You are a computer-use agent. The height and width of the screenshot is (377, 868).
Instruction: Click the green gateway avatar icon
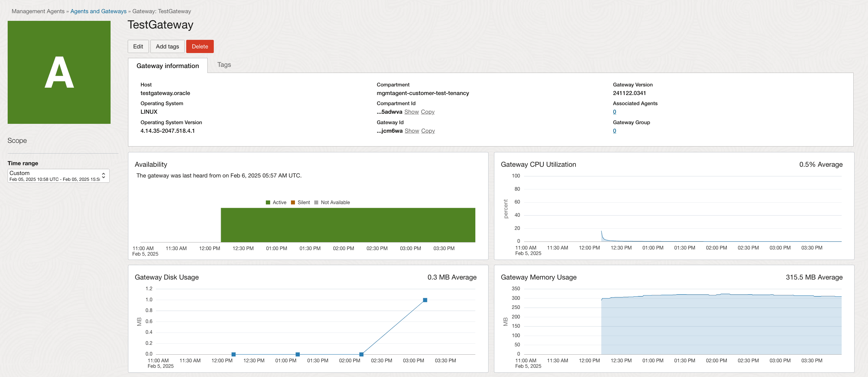tap(59, 72)
